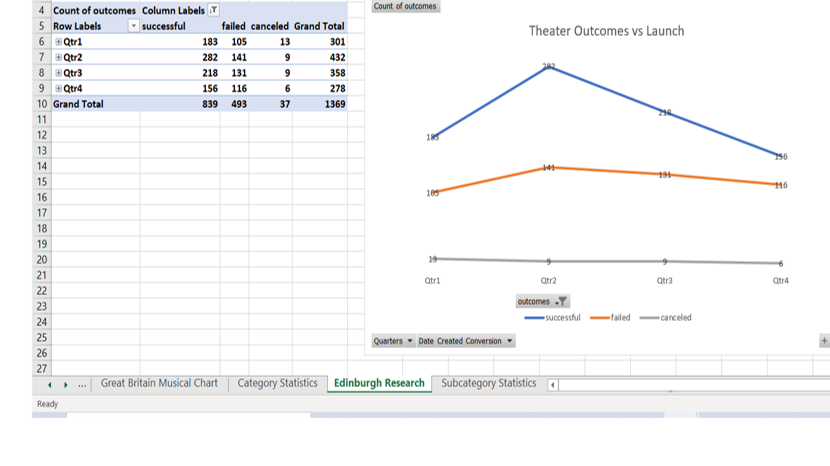Open the outcomes chart filter button

point(543,301)
